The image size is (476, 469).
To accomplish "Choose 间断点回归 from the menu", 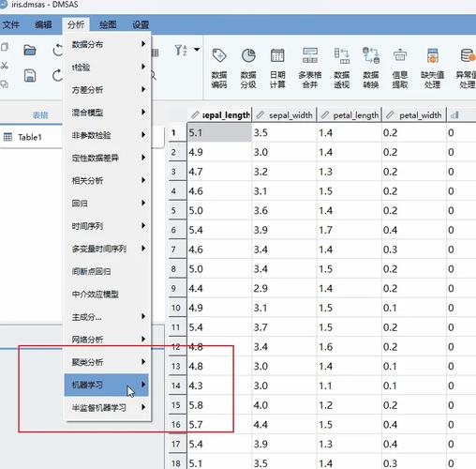I will [x=108, y=271].
